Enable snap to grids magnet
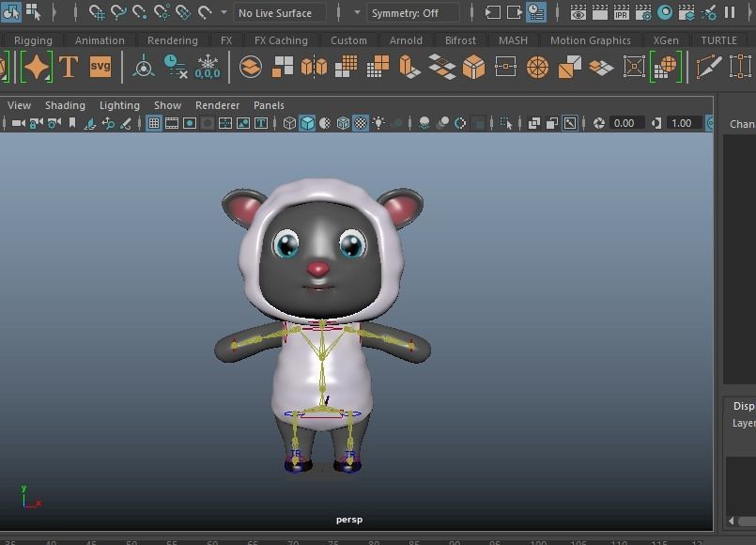The width and height of the screenshot is (756, 545). [x=97, y=12]
